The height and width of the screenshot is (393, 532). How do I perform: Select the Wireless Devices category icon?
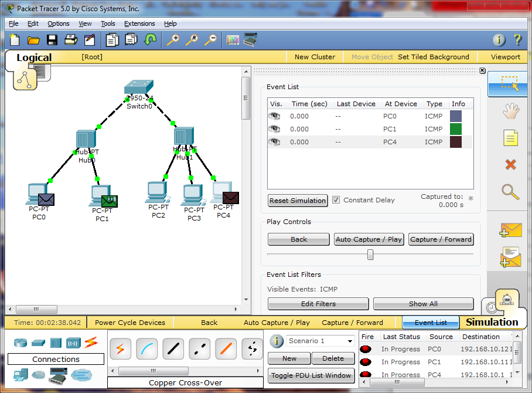point(73,343)
